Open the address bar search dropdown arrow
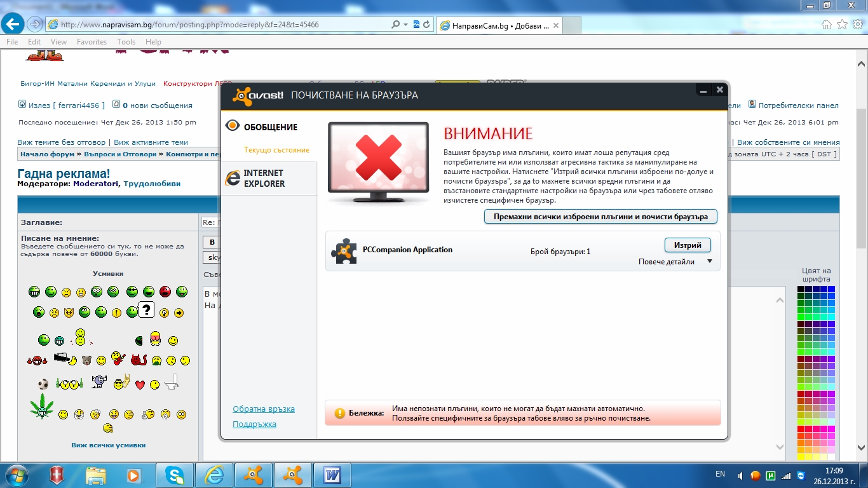Screen dimensions: 868x488 click(406, 25)
